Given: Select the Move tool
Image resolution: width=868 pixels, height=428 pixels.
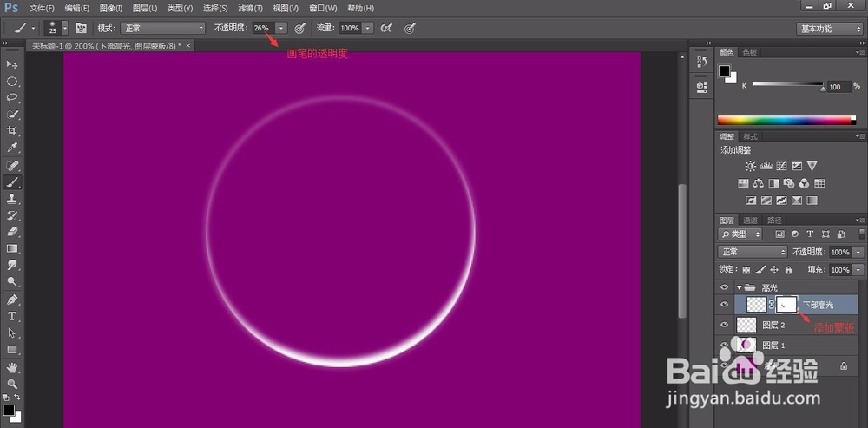Looking at the screenshot, I should [11, 65].
